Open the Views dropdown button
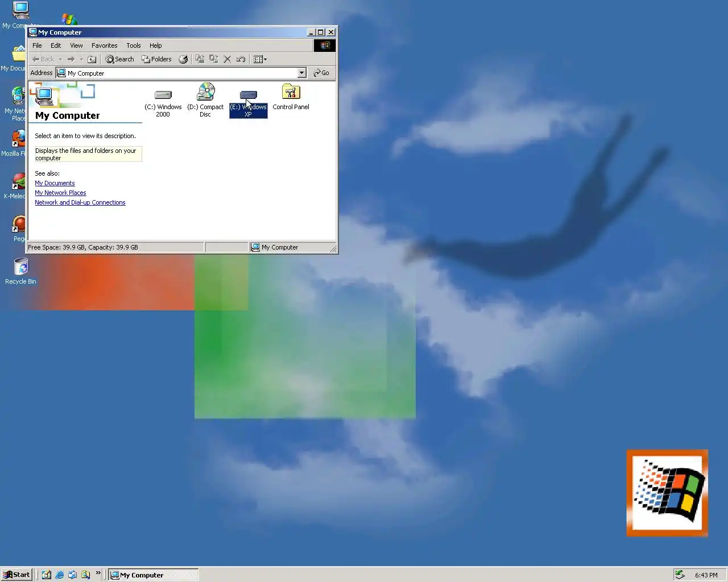 260,59
